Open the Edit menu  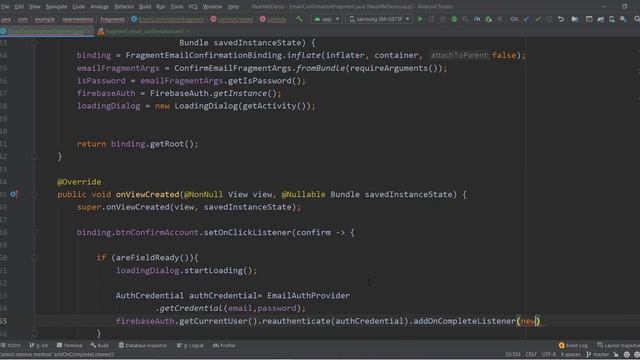19,7
